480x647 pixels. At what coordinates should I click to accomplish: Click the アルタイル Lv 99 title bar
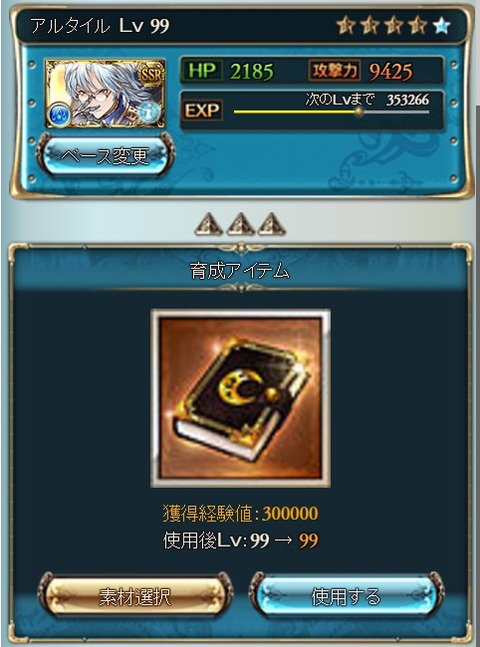click(x=241, y=26)
